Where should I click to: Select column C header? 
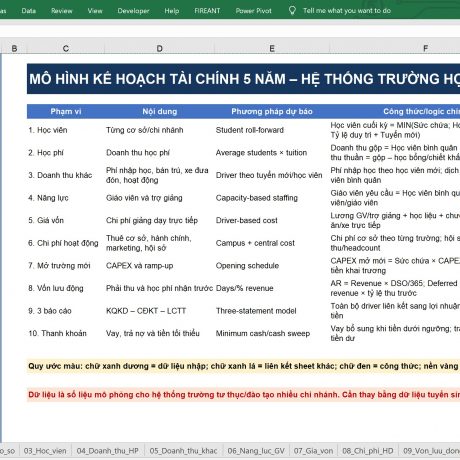point(66,48)
